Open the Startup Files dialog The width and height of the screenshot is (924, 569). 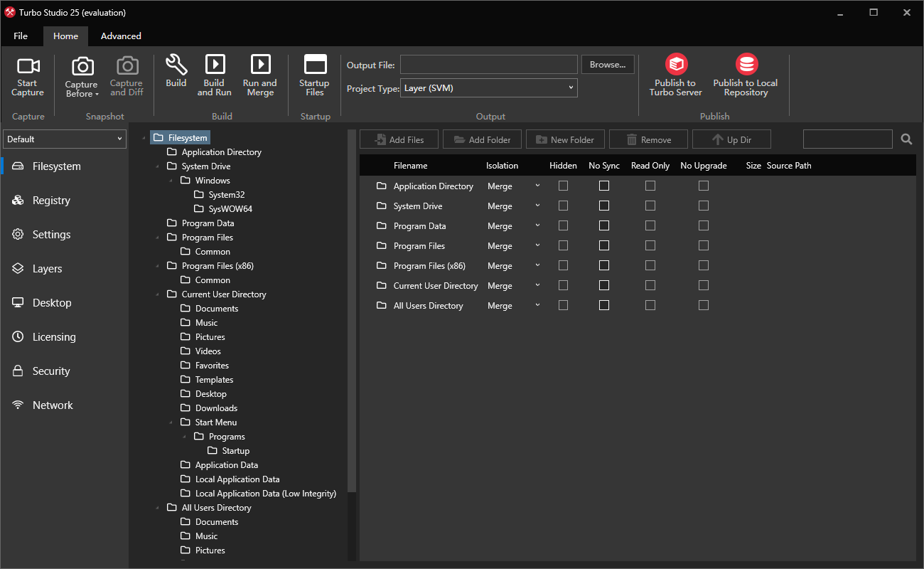(x=315, y=76)
